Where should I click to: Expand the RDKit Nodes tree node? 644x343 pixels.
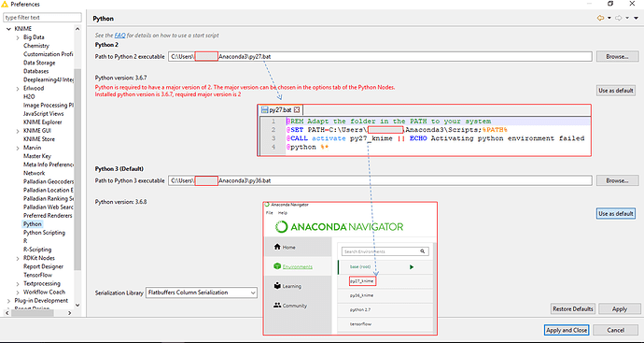tap(18, 258)
